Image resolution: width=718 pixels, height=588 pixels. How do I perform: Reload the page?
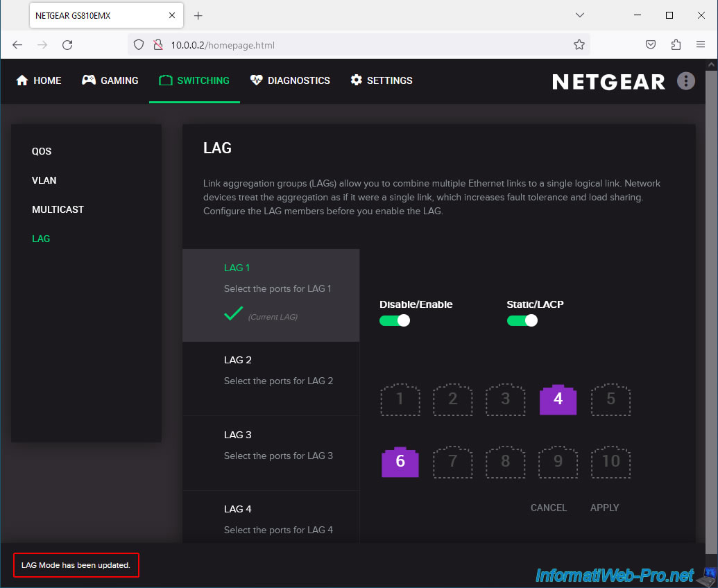point(67,45)
